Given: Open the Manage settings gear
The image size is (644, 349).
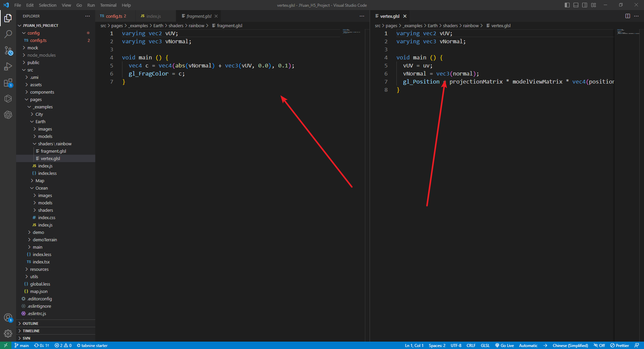Looking at the screenshot, I should 8,334.
